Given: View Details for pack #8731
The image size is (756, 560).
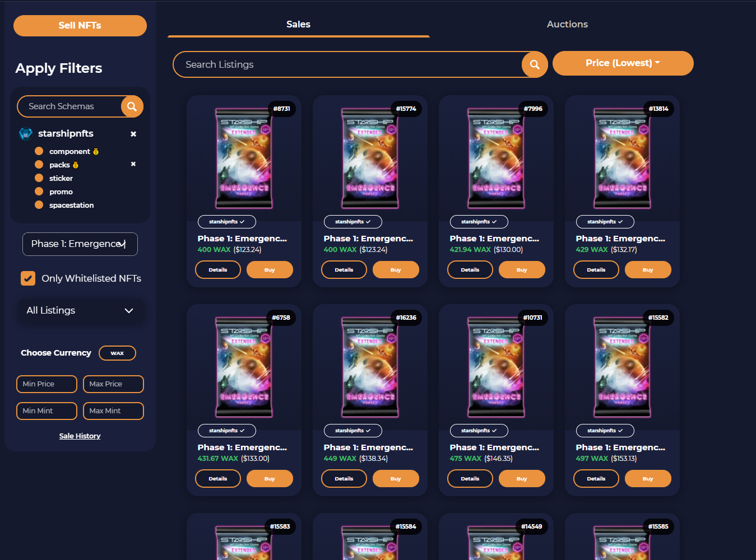Looking at the screenshot, I should [218, 270].
